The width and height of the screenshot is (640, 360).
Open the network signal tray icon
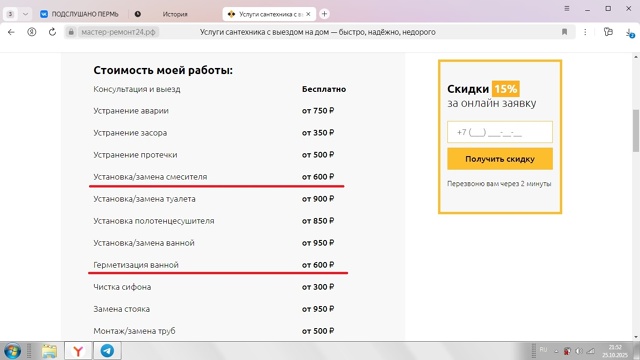591,351
